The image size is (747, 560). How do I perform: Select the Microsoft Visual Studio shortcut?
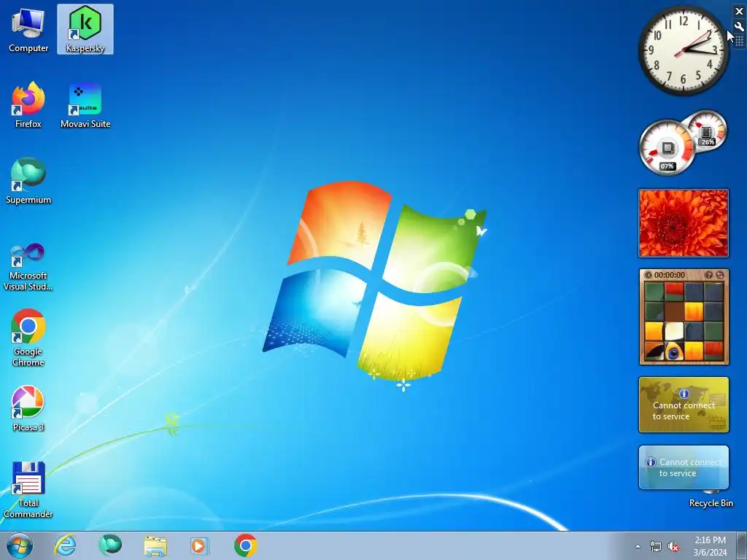tap(28, 267)
